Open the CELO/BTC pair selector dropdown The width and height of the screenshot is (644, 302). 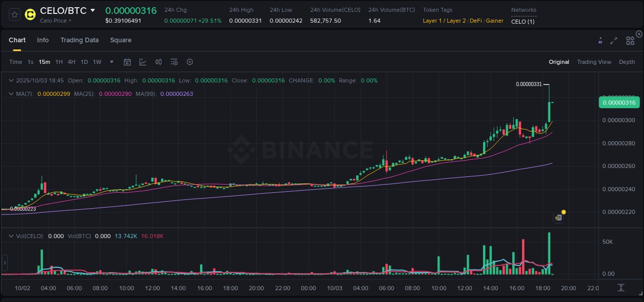93,10
